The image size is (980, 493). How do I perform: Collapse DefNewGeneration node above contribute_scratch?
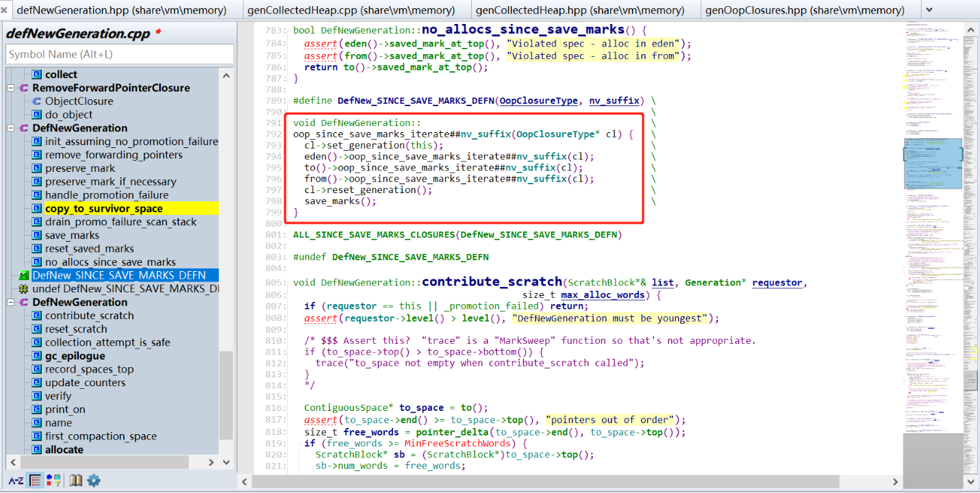pos(11,302)
